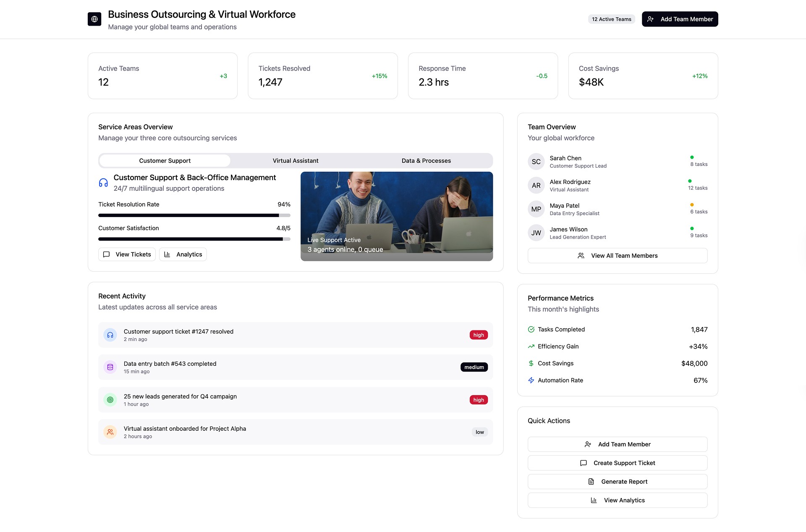Click View All Team Members
806x532 pixels.
(x=617, y=256)
